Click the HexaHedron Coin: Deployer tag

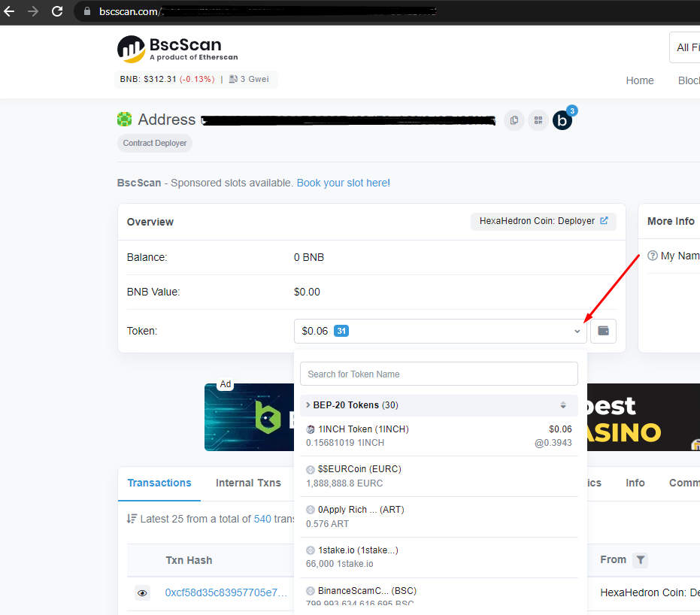coord(543,221)
